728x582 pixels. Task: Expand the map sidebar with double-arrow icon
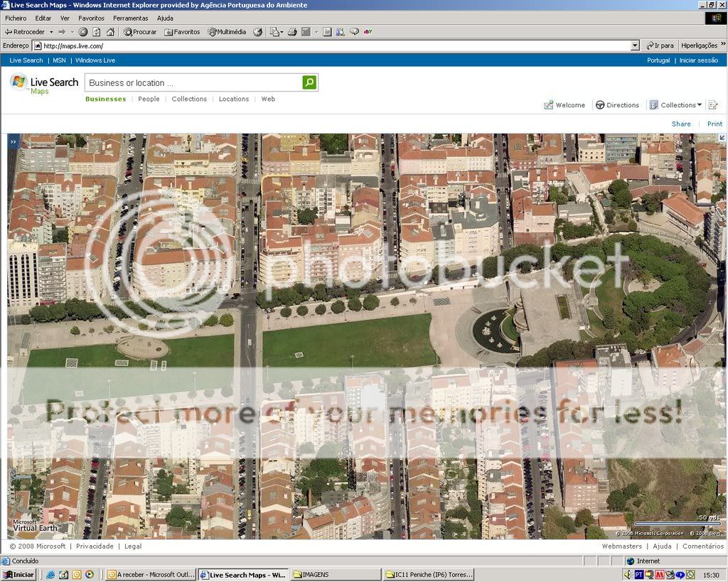(x=13, y=141)
